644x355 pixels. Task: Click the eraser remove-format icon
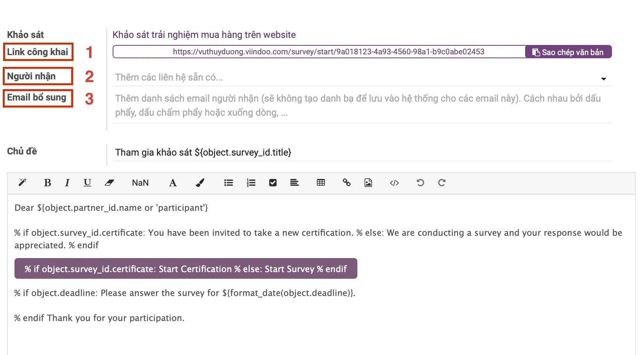pyautogui.click(x=109, y=183)
